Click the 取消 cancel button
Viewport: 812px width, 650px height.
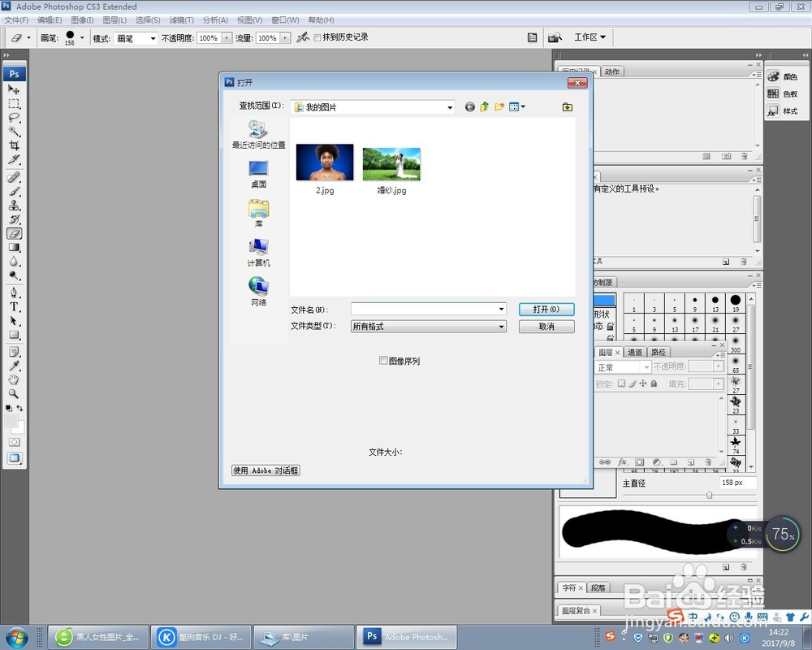(546, 326)
